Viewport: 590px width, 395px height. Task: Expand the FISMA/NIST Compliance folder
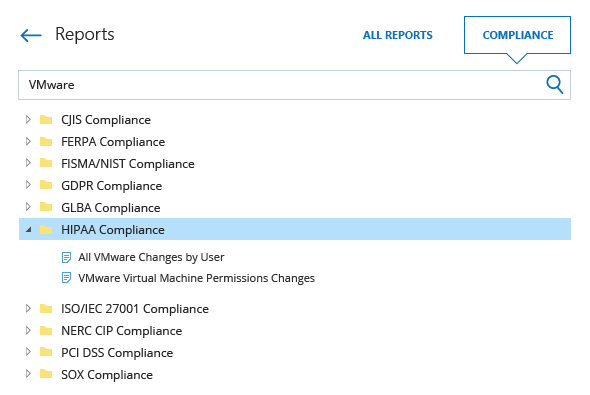28,163
